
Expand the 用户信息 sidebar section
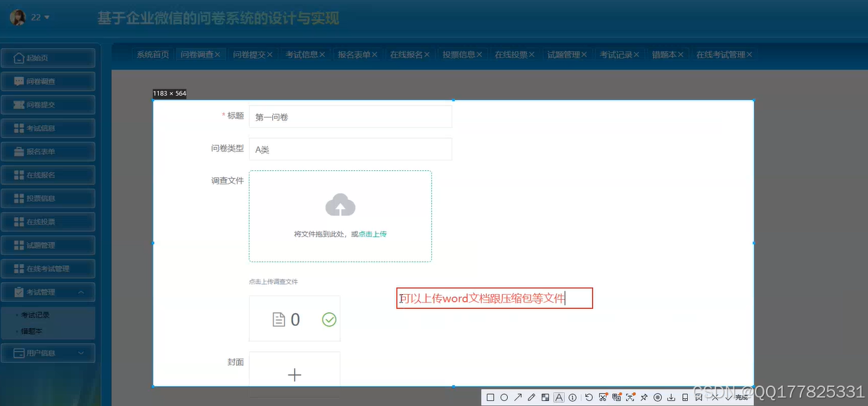(x=48, y=353)
